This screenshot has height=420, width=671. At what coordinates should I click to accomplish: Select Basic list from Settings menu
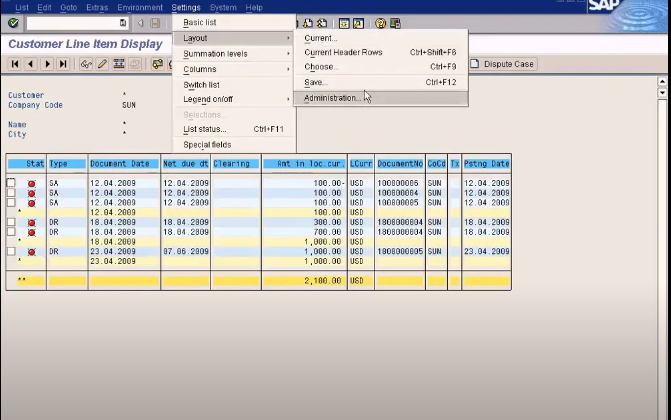coord(234,22)
